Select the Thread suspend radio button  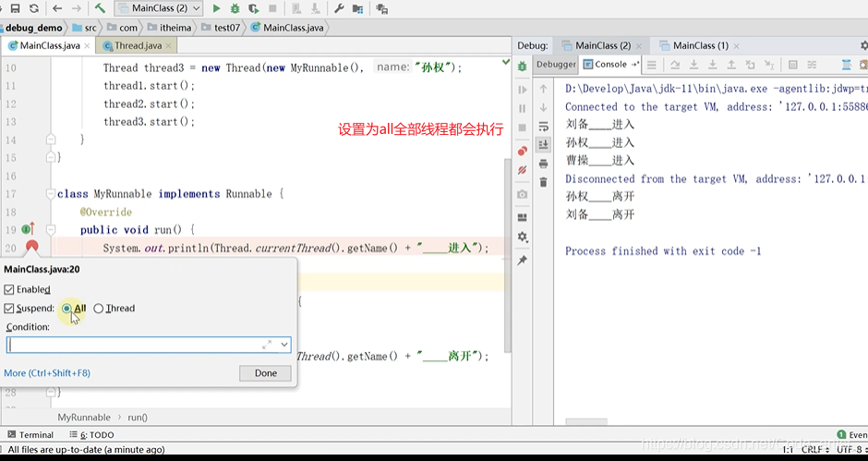click(99, 308)
